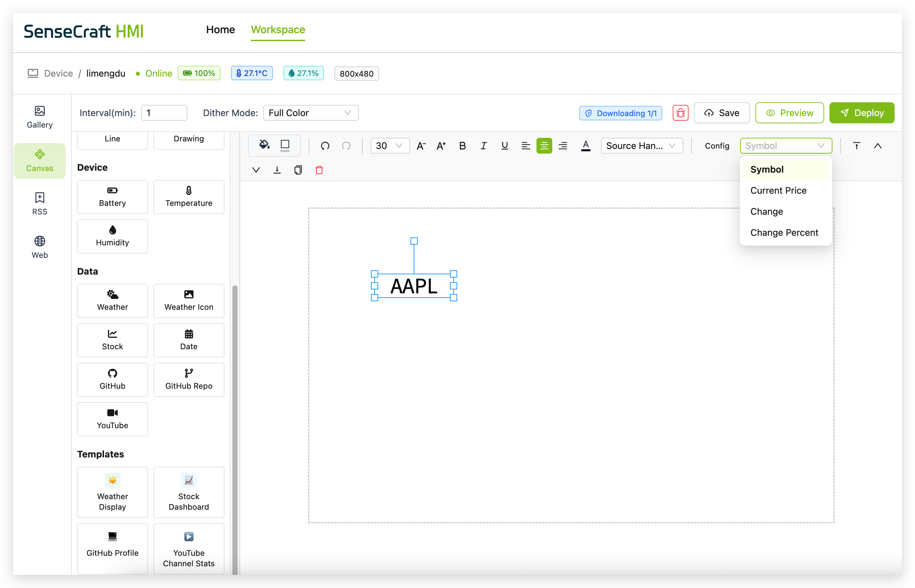915x588 pixels.
Task: Click the Device breadcrumb link
Action: [x=59, y=73]
